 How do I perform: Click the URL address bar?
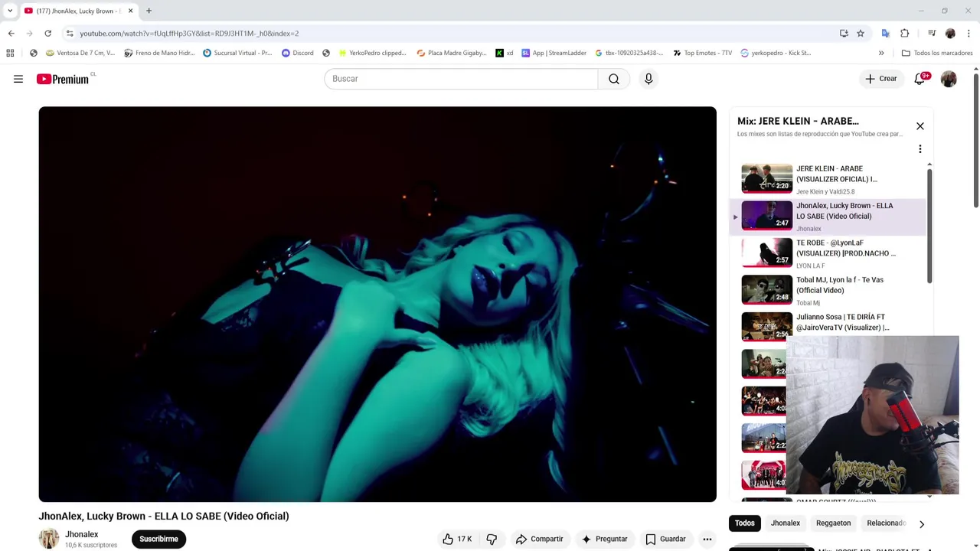pyautogui.click(x=452, y=33)
